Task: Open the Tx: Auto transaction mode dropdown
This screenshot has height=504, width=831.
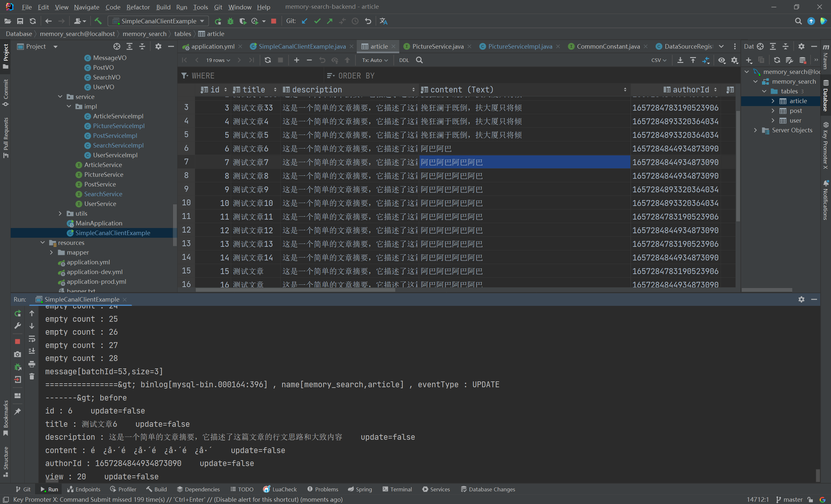Action: click(x=375, y=60)
